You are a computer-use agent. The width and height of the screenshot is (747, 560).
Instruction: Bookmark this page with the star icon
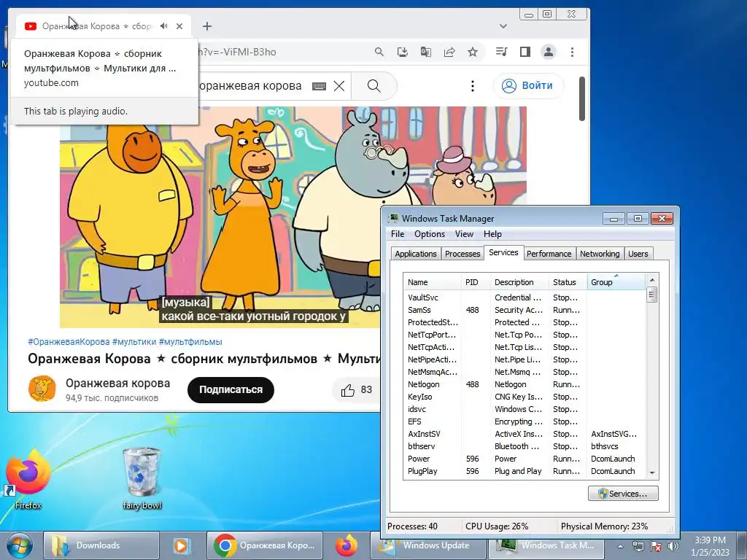[473, 52]
